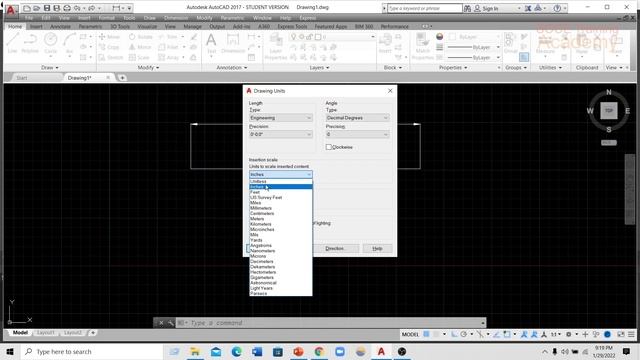Open Angle Type dropdown showing Decimal Degrees
The image size is (640, 360).
coord(357,118)
